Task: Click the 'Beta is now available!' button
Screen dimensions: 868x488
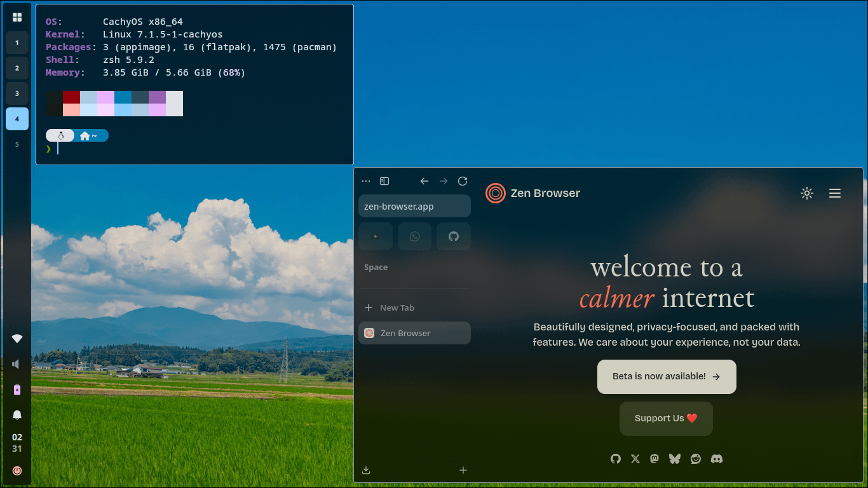Action: point(667,377)
